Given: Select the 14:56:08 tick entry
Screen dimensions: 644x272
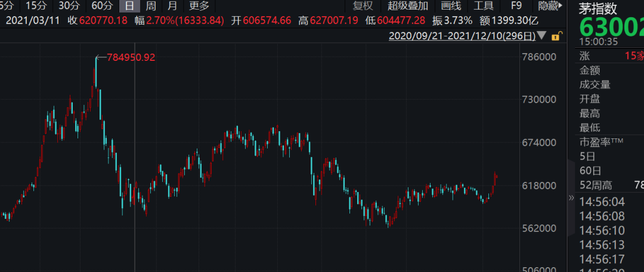Looking at the screenshot, I should pyautogui.click(x=602, y=216).
